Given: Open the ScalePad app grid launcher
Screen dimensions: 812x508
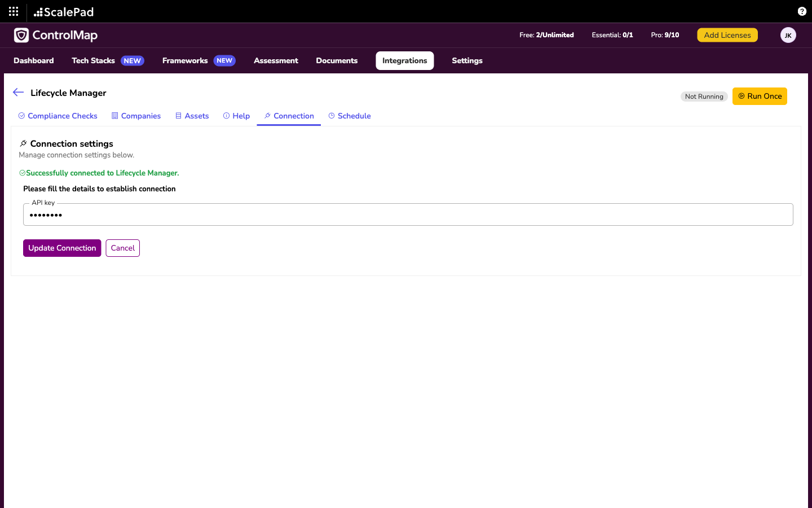Looking at the screenshot, I should pos(14,11).
